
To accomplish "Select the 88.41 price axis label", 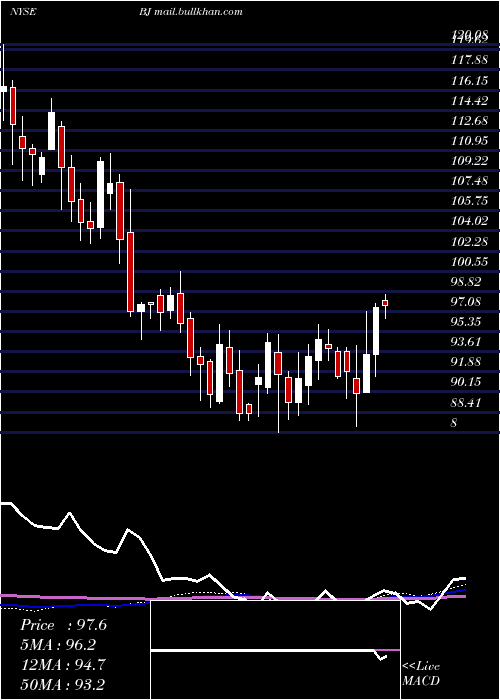I will [x=466, y=403].
